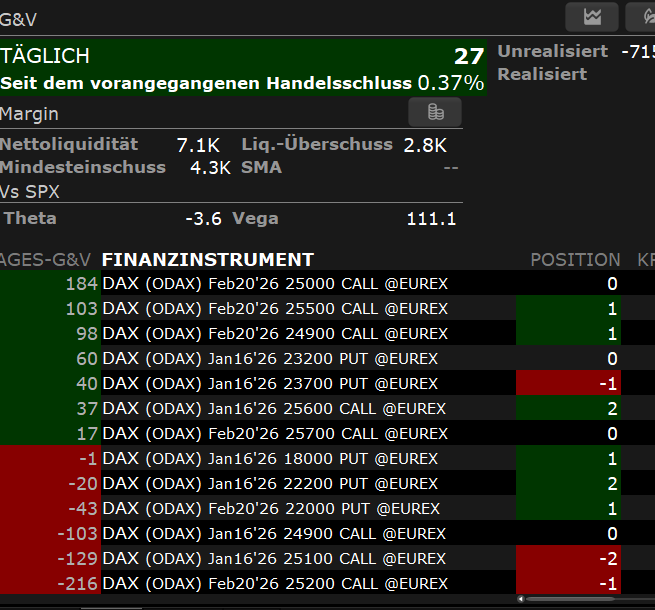Open the P&L chart icon button
Image resolution: width=655 pixels, height=610 pixels.
click(592, 16)
